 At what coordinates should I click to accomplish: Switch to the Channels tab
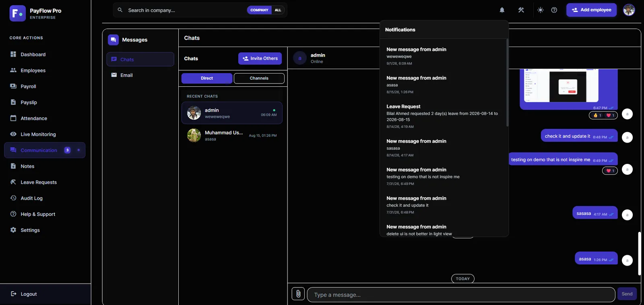(x=259, y=78)
